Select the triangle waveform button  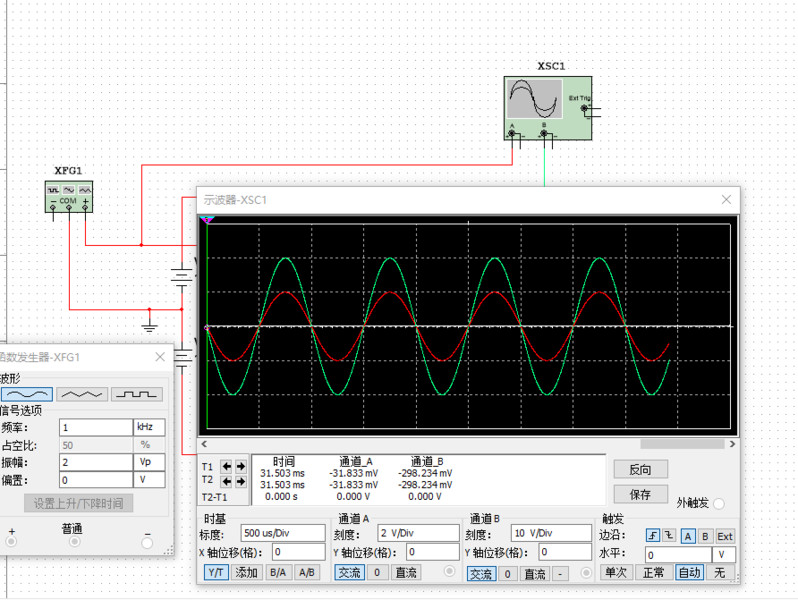click(82, 394)
